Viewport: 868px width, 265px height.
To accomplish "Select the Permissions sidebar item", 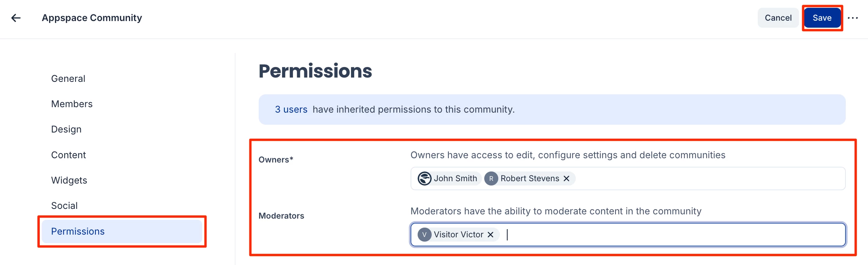I will (78, 231).
